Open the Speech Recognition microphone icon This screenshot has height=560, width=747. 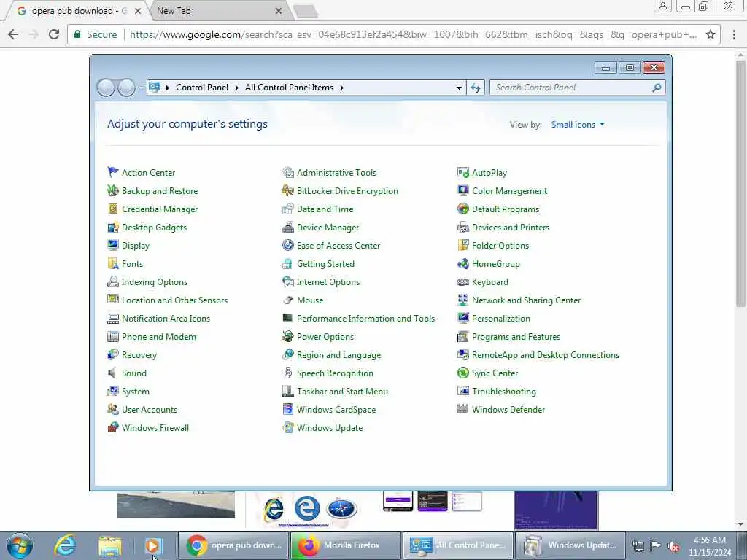click(287, 373)
